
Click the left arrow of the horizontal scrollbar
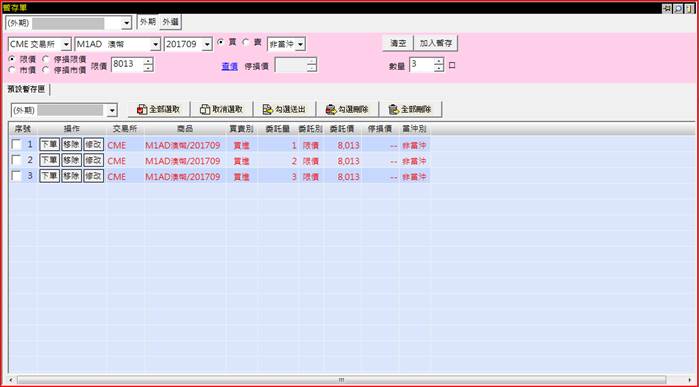pyautogui.click(x=11, y=380)
